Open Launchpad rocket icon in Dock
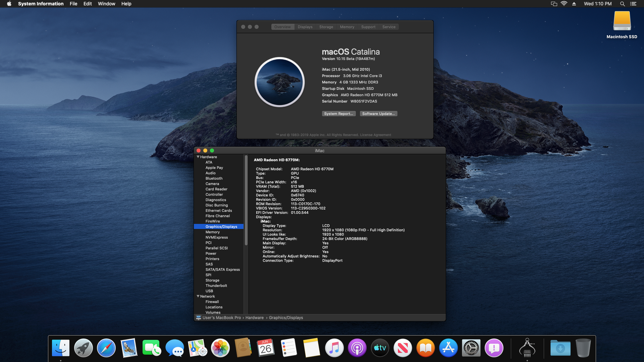Screen dimensions: 644x362 [x=83, y=348]
